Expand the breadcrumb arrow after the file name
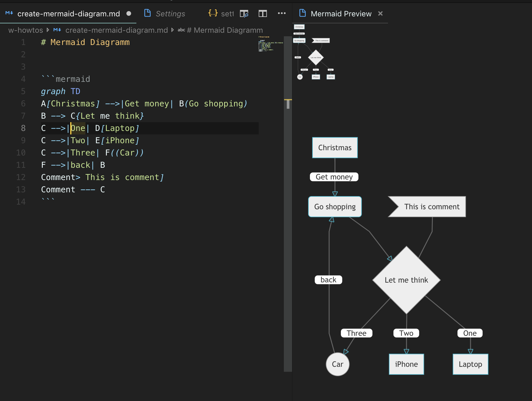The width and height of the screenshot is (532, 401). pos(172,30)
